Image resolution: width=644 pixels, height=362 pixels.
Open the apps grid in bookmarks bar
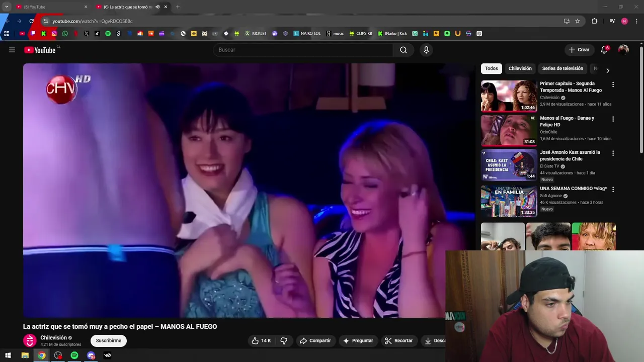[7, 34]
